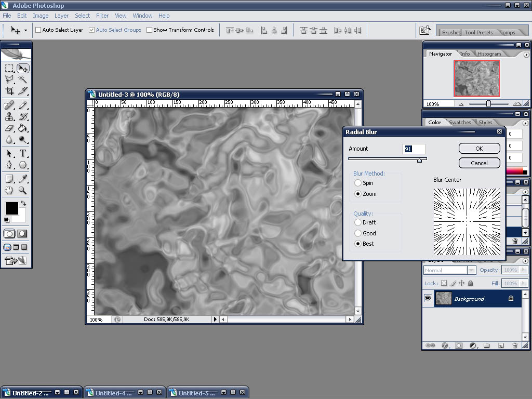Image resolution: width=532 pixels, height=399 pixels.
Task: Select the Spin blur method
Action: (x=357, y=183)
